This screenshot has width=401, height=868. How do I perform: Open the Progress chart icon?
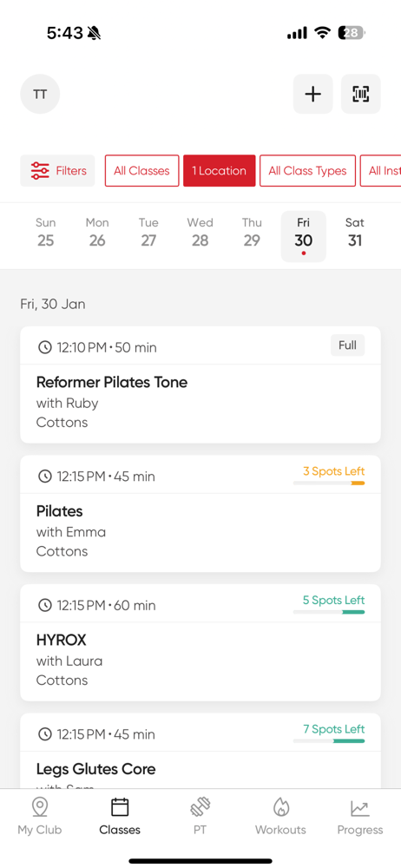click(360, 816)
